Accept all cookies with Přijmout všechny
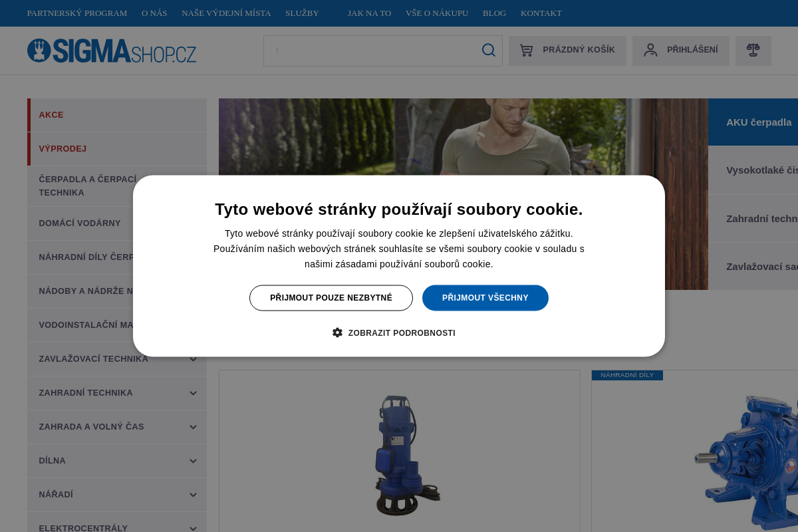Image resolution: width=798 pixels, height=532 pixels. pos(485,298)
